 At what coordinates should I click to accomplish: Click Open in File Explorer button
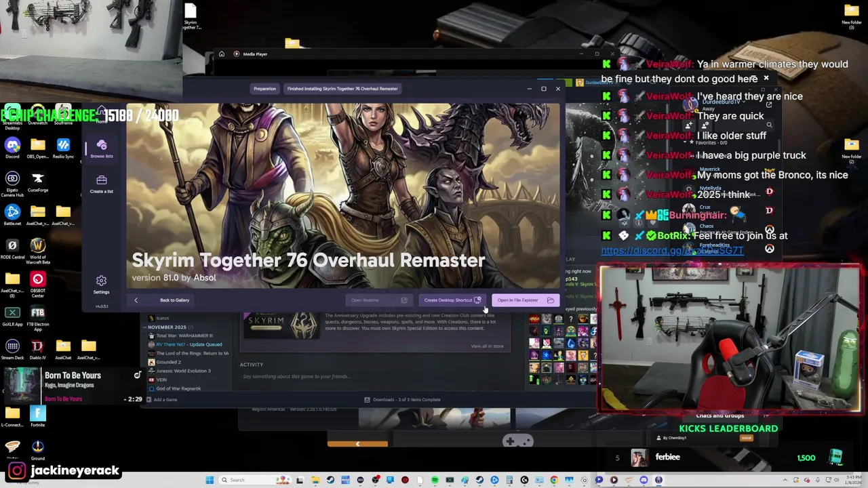(525, 300)
